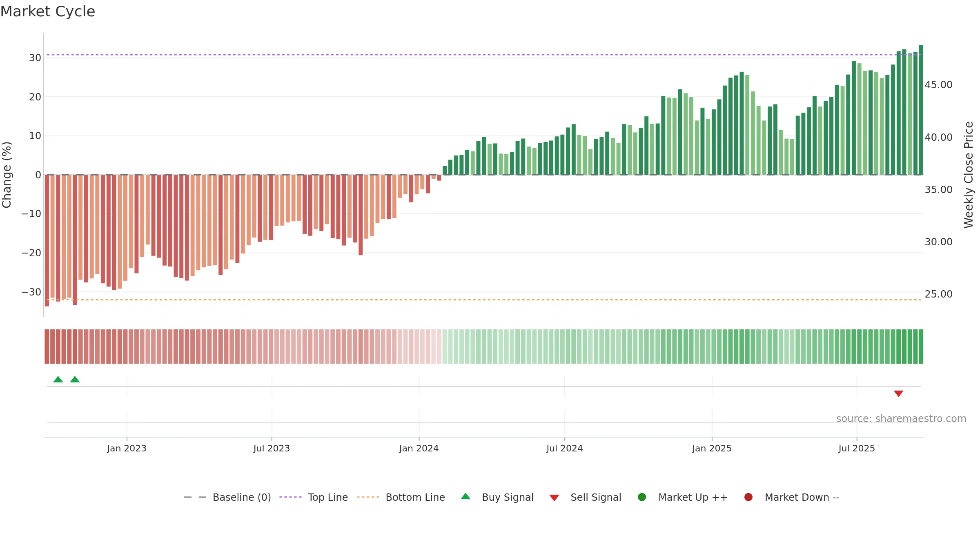
Task: Click the 45.00 price axis label
Action: pyautogui.click(x=938, y=85)
